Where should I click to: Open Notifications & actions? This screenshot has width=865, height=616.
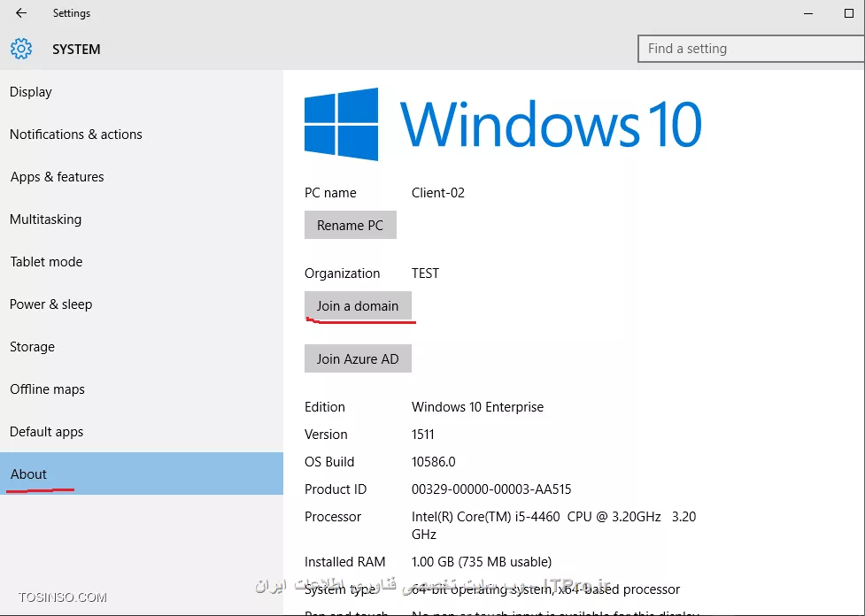142,134
